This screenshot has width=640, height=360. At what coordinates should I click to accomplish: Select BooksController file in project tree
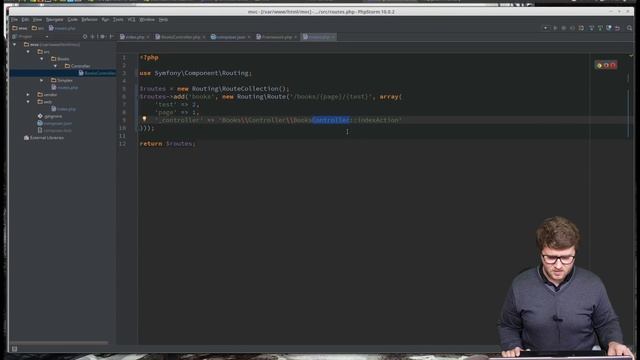[x=97, y=73]
